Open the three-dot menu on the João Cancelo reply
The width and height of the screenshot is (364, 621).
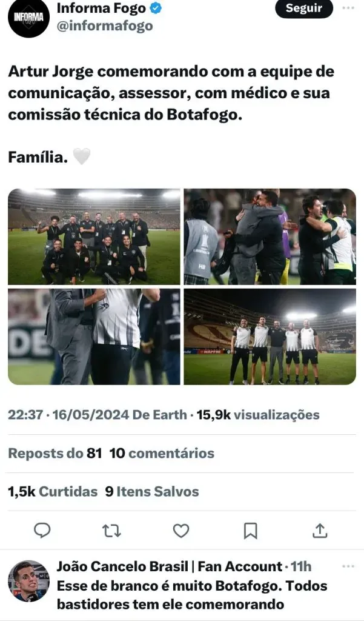348,567
